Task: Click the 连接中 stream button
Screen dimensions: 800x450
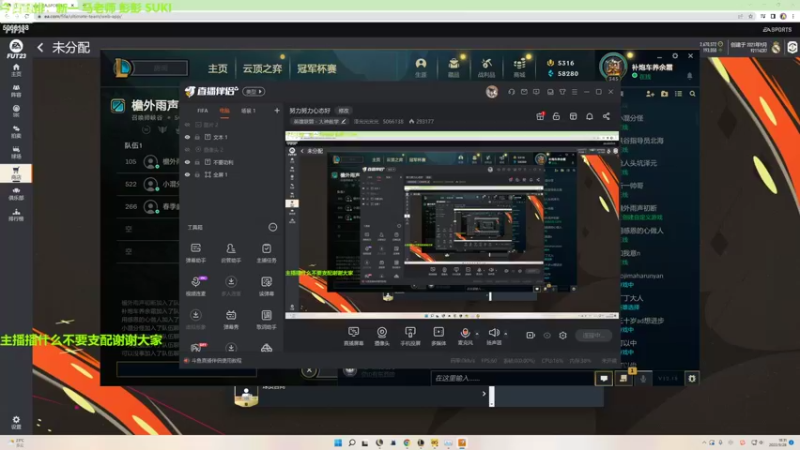Action: tap(594, 336)
